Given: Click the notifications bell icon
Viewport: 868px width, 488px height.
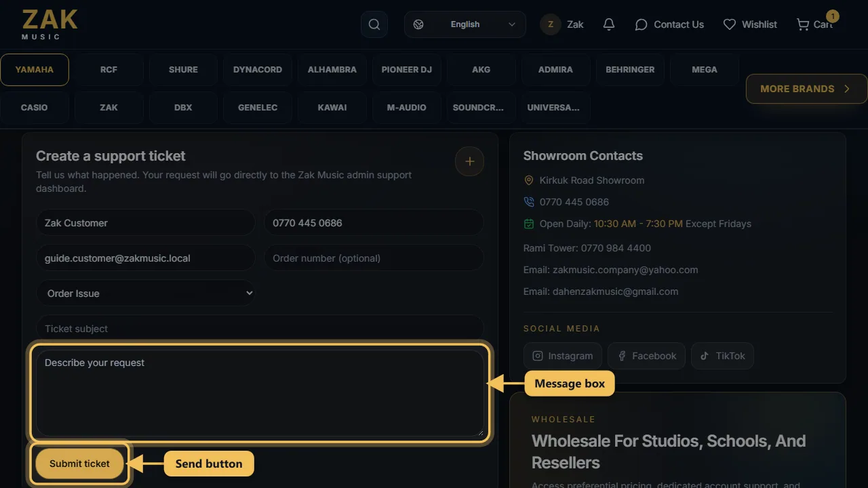Looking at the screenshot, I should 609,24.
